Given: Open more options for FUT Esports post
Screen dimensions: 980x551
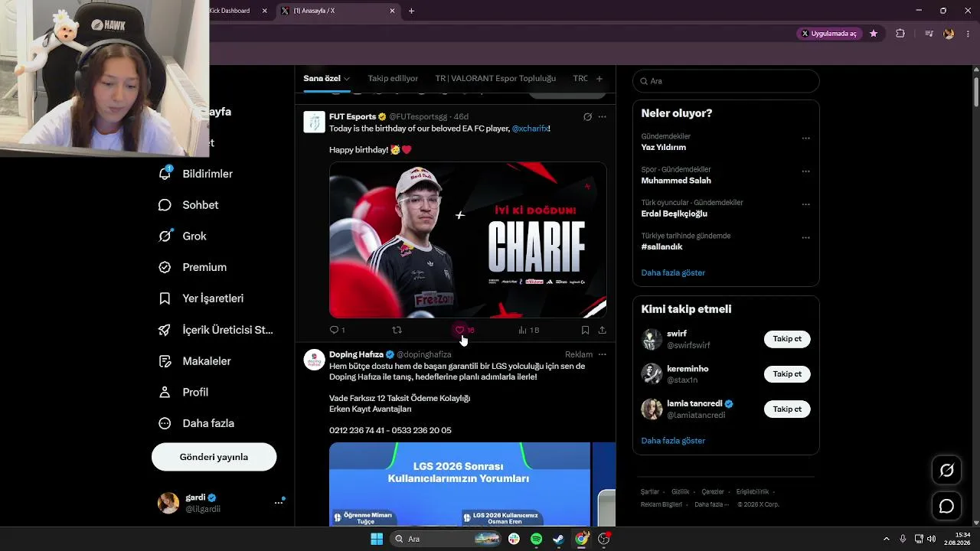Looking at the screenshot, I should tap(603, 117).
